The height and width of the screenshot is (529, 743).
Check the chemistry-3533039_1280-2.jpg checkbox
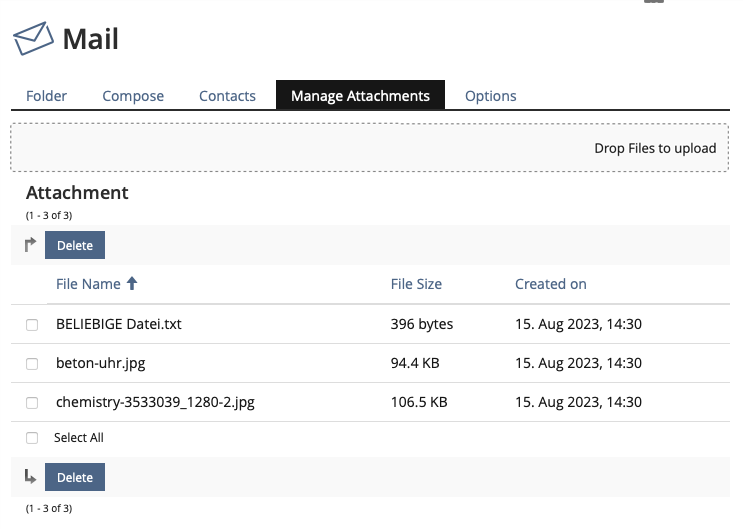click(x=32, y=403)
